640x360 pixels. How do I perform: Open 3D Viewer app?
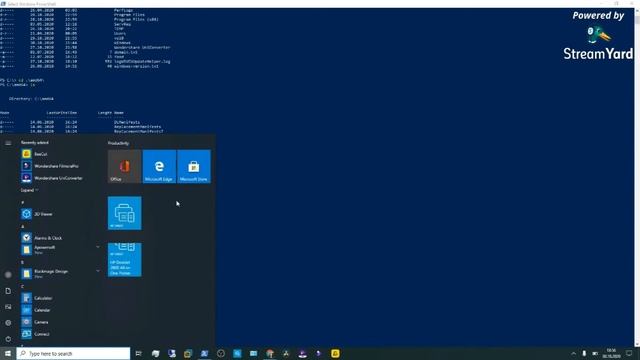(59, 214)
